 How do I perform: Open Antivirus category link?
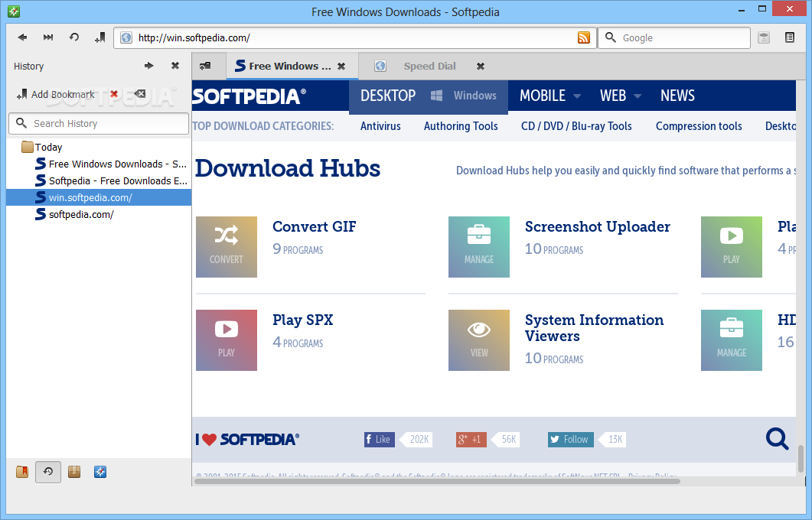click(380, 126)
